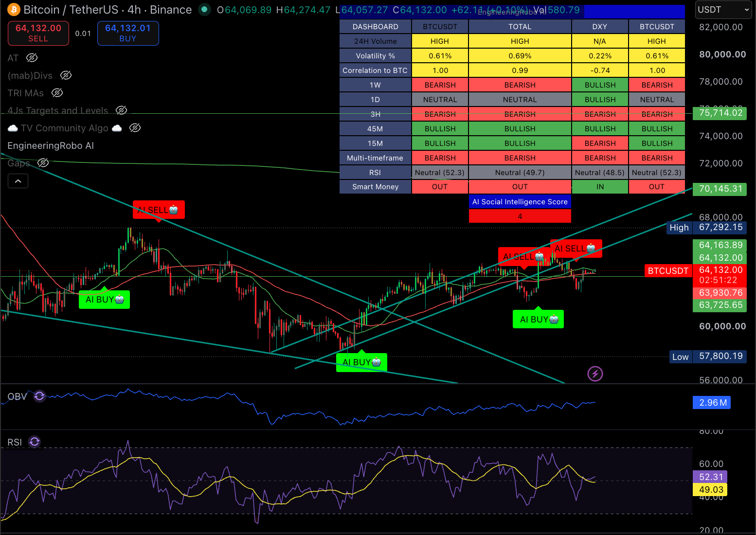Click the rightmost AI SELL label
The width and height of the screenshot is (756, 535).
576,249
